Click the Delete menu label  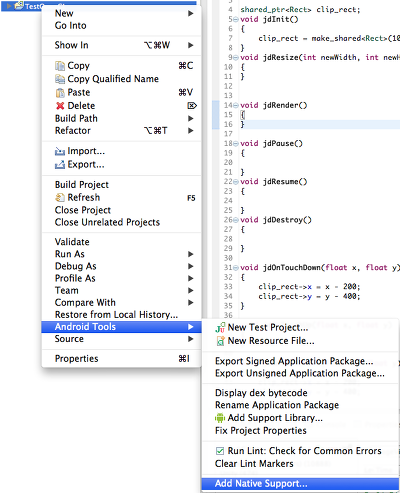tap(81, 106)
